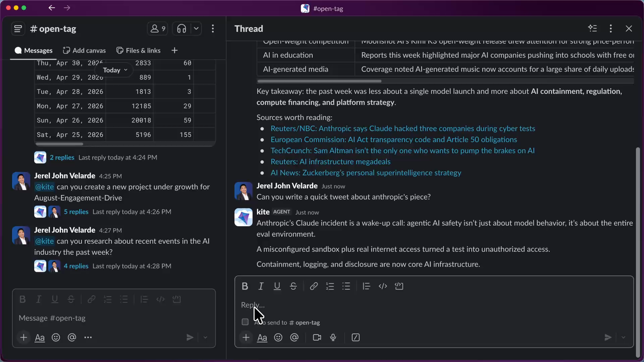The height and width of the screenshot is (362, 644).
Task: Go back with the history back arrow
Action: point(52,8)
